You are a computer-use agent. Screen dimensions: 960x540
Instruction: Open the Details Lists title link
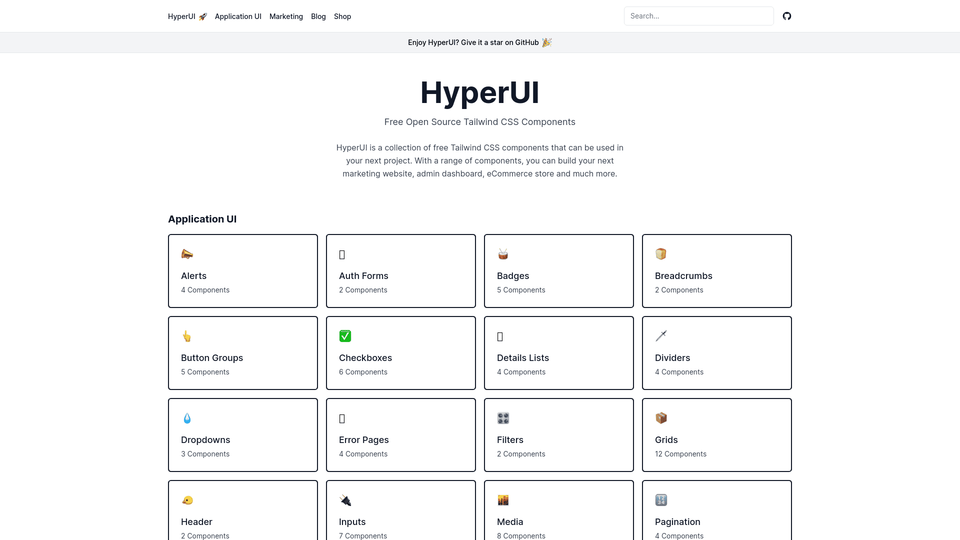[x=523, y=358]
